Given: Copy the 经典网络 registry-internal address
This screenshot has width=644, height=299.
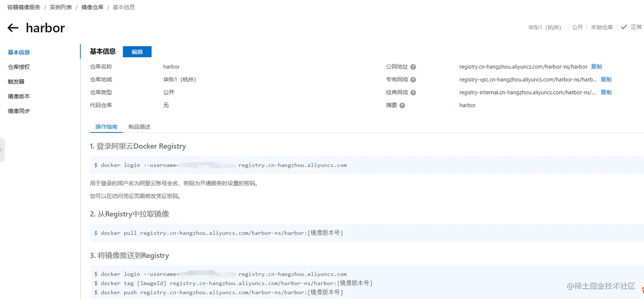Looking at the screenshot, I should click(x=606, y=92).
